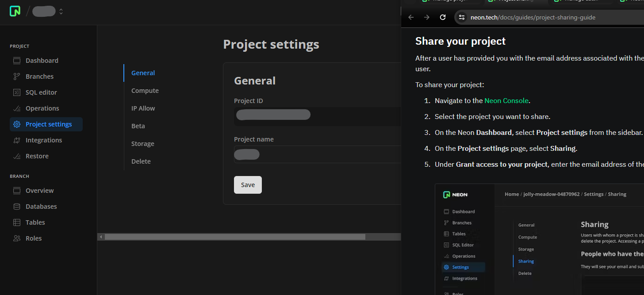Click the Tables sidebar icon
Image resolution: width=644 pixels, height=295 pixels.
17,222
